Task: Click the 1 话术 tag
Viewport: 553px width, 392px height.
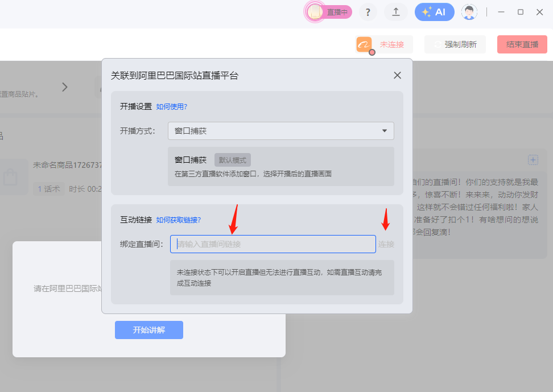Action: tap(49, 189)
